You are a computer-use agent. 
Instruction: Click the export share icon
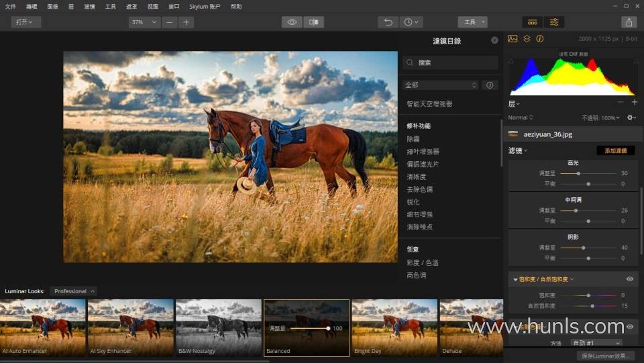click(x=629, y=22)
